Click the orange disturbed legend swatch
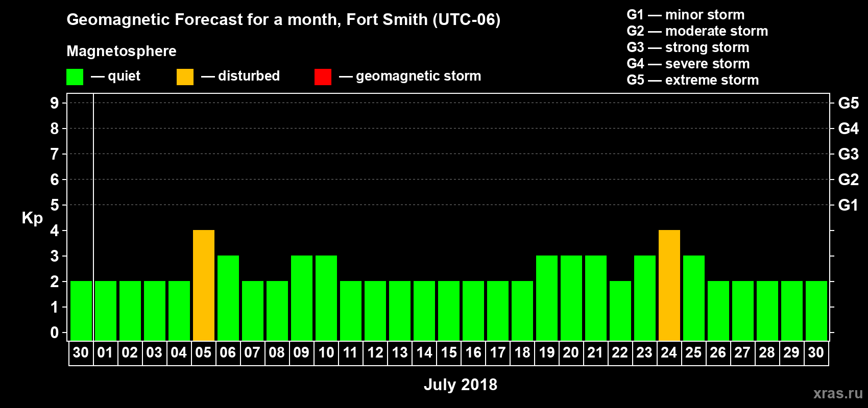Viewport: 868px width, 408px height. pyautogui.click(x=185, y=77)
